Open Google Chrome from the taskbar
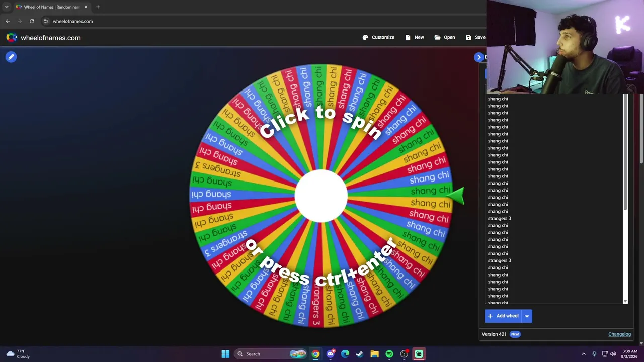The image size is (644, 362). pos(315,354)
